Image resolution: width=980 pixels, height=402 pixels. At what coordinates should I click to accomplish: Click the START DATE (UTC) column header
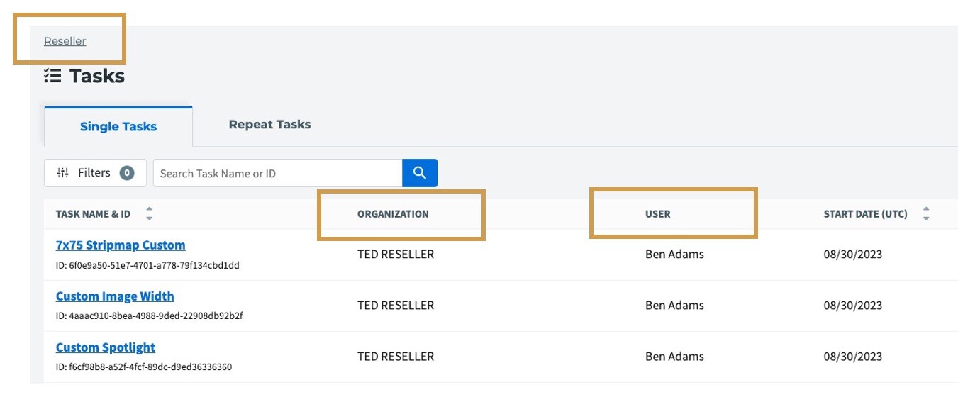pyautogui.click(x=865, y=214)
